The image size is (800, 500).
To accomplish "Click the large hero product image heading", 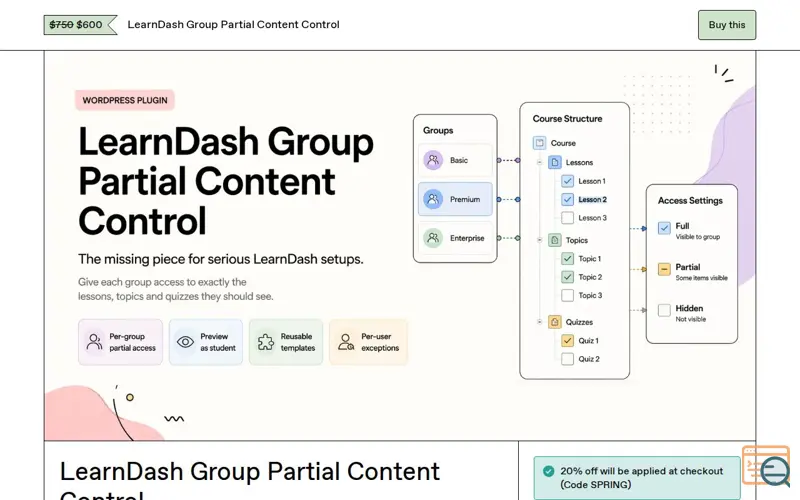I will click(226, 181).
